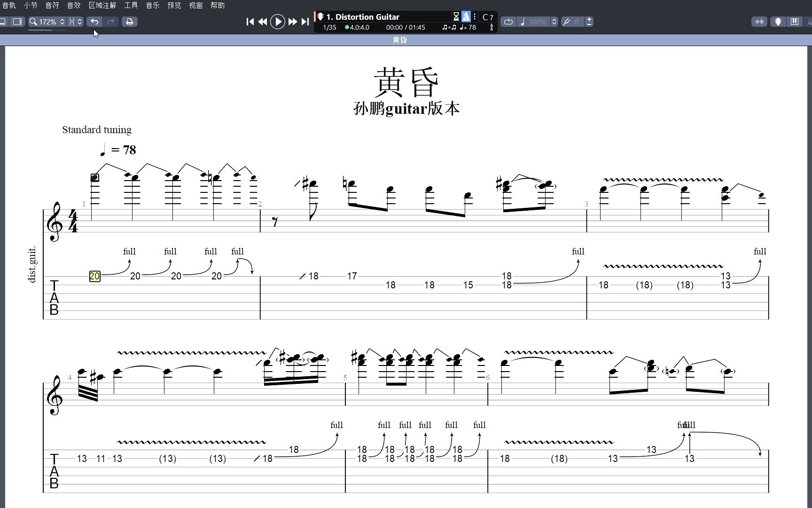Undo the last action
Viewport: 812px width, 508px height.
94,22
